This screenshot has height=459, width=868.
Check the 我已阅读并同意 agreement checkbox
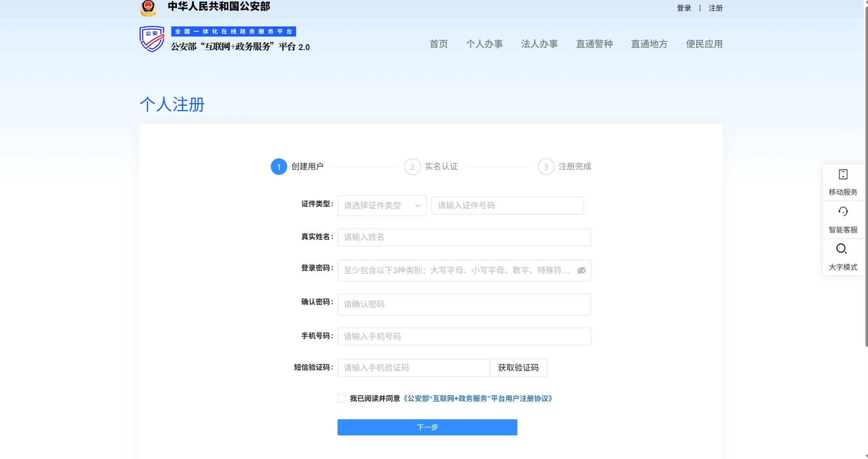(341, 398)
